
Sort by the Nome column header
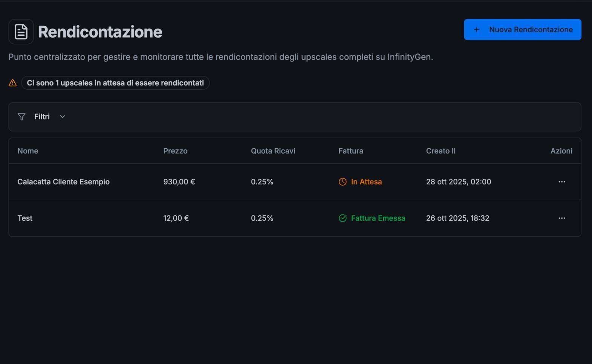point(28,151)
